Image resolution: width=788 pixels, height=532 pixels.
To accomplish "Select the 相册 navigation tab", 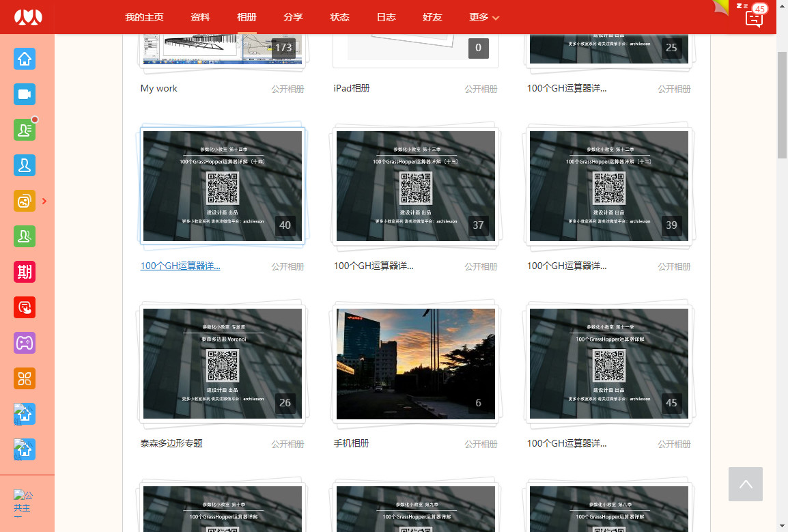I will (247, 17).
